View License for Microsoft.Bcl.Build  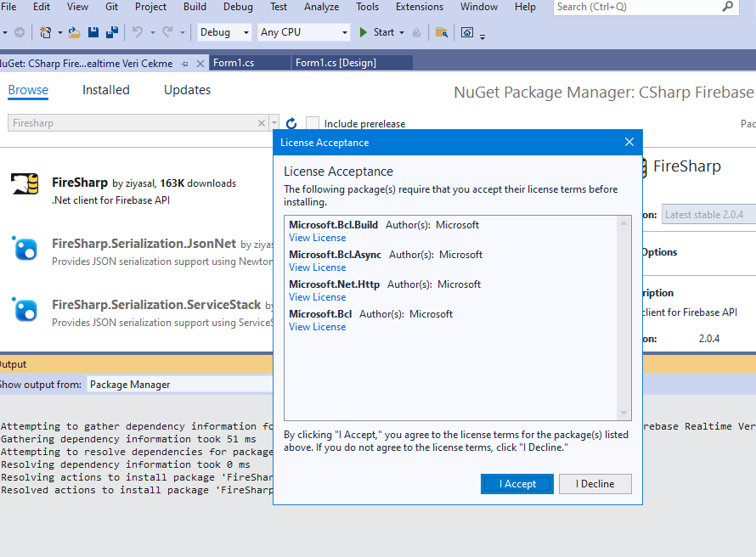click(x=317, y=238)
